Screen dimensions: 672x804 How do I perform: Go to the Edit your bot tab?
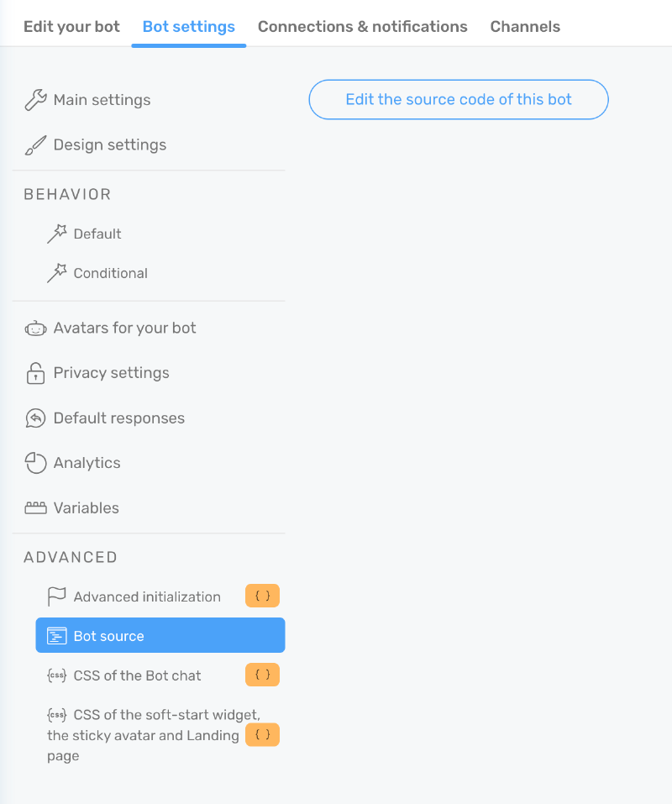click(71, 26)
